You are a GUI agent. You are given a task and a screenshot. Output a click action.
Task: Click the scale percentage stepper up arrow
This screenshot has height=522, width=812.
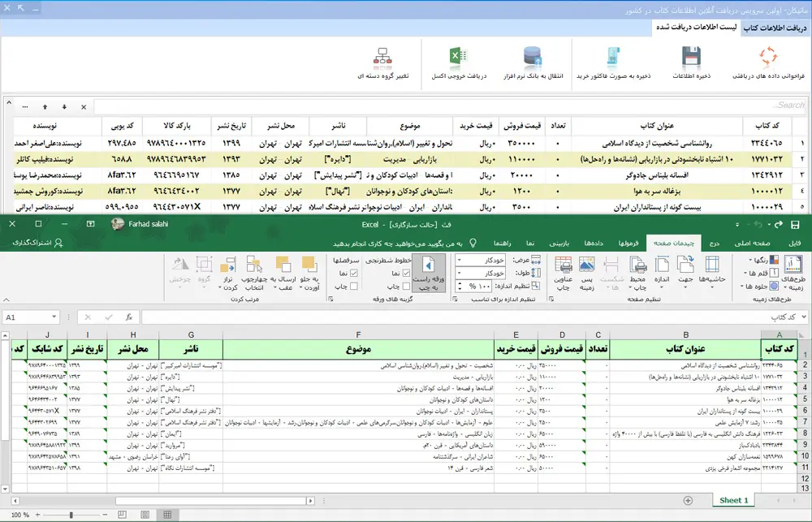click(460, 283)
